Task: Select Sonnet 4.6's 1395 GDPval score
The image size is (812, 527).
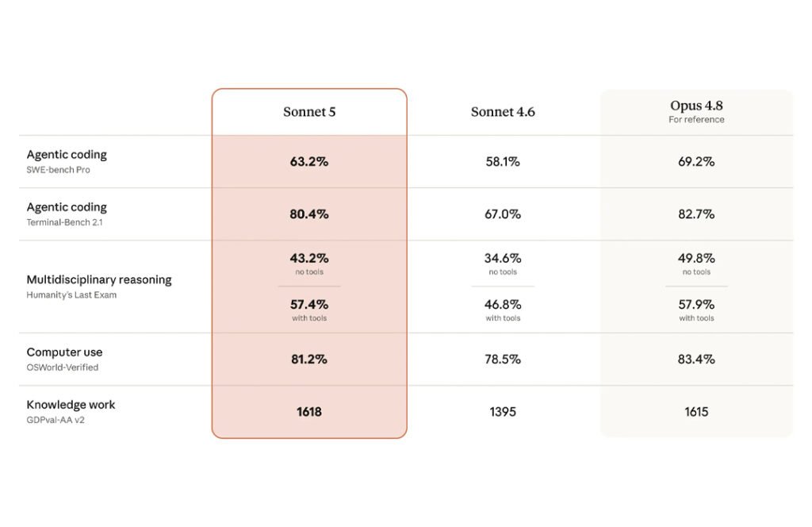Action: 503,412
